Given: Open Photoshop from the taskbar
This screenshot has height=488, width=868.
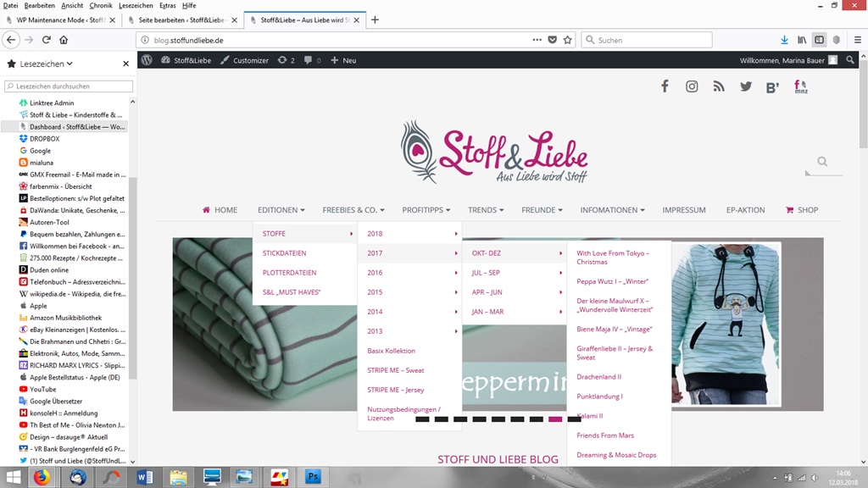Looking at the screenshot, I should coord(313,477).
